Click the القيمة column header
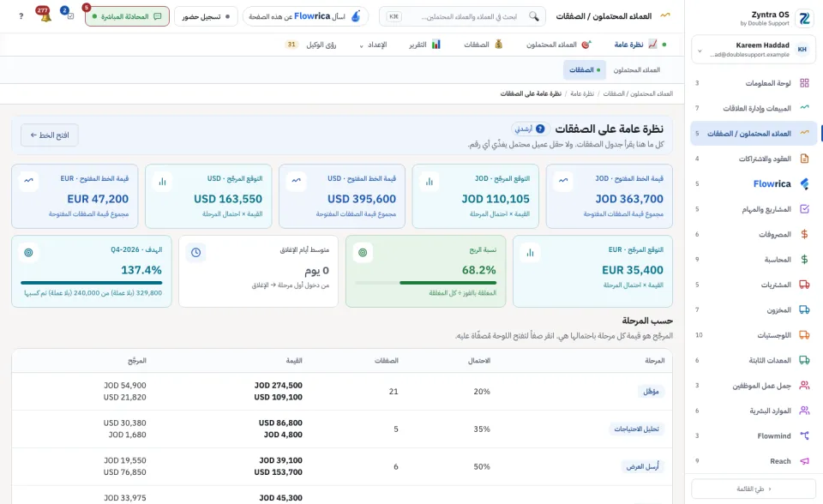This screenshot has height=504, width=823. pos(294,361)
